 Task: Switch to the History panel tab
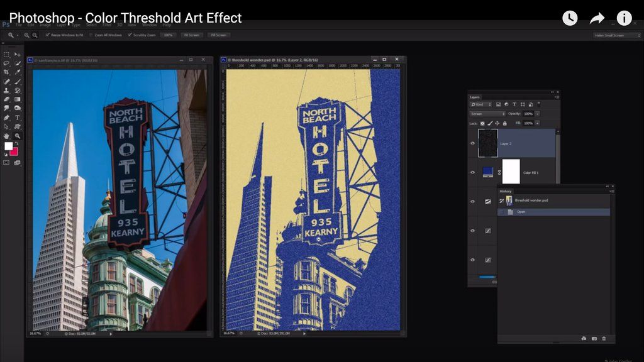pyautogui.click(x=506, y=191)
